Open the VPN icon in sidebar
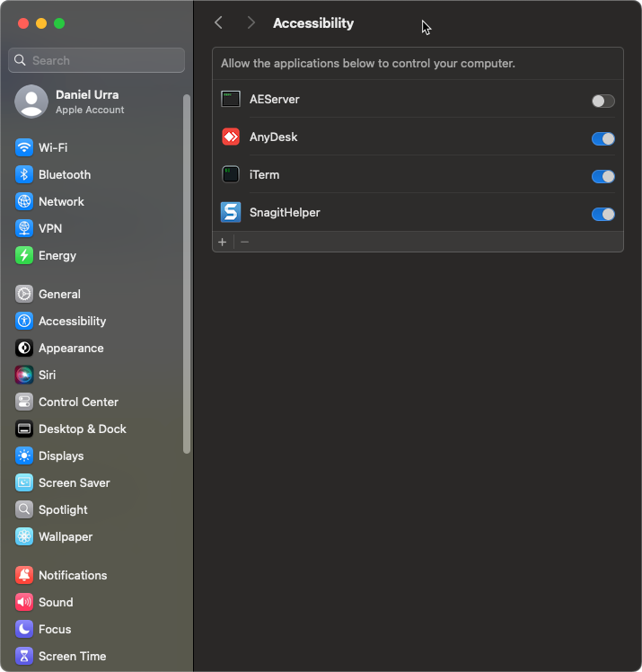 pyautogui.click(x=24, y=228)
